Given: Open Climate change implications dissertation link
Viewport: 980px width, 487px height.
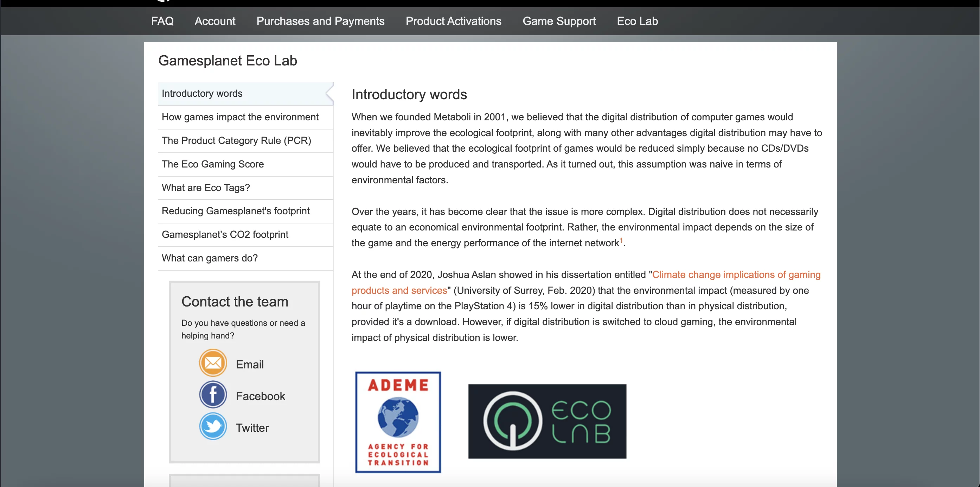Looking at the screenshot, I should 736,274.
